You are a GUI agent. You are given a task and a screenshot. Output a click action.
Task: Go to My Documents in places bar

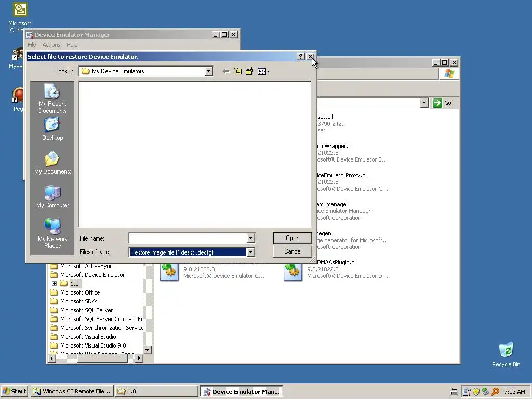tap(52, 163)
